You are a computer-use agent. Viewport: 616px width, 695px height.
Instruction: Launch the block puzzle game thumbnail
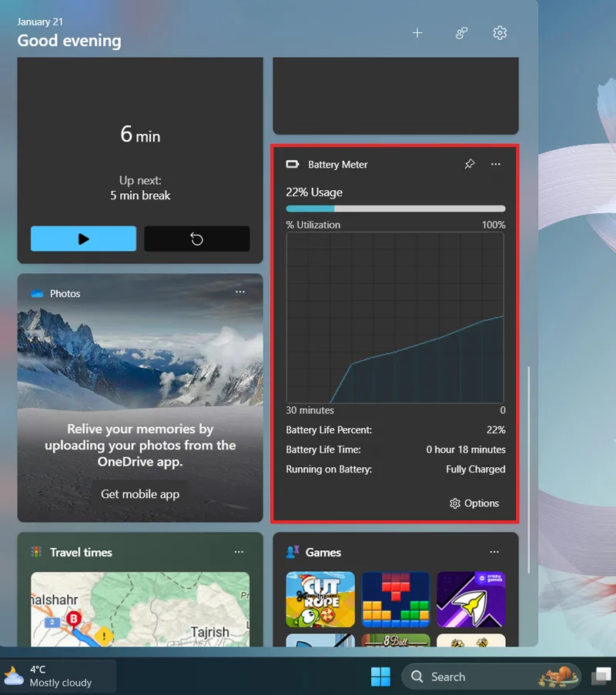tap(396, 600)
